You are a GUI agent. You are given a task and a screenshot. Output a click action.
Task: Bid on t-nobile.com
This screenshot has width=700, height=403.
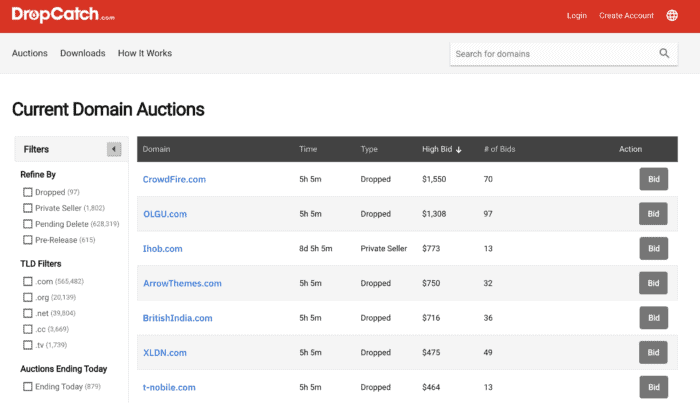click(x=654, y=387)
